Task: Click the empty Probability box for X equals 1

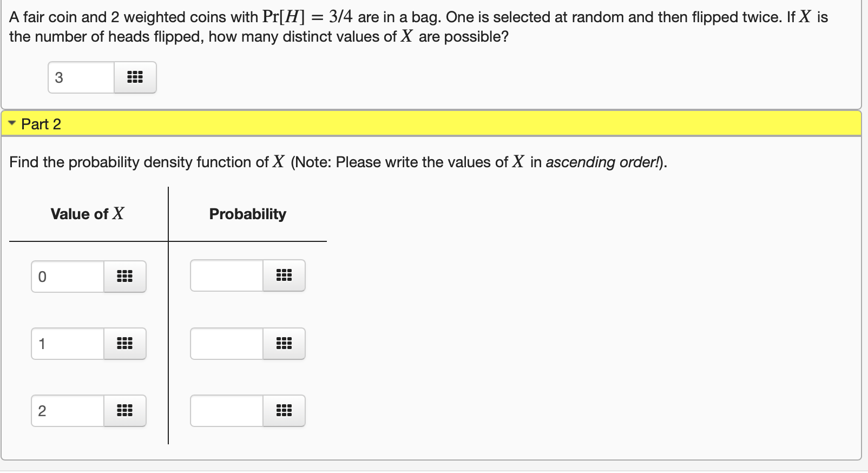Action: (x=226, y=344)
